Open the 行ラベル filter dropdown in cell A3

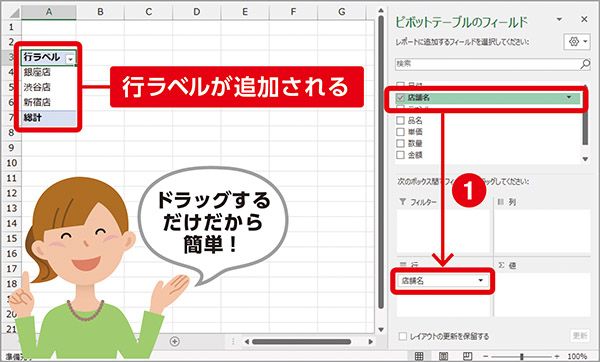pos(70,59)
